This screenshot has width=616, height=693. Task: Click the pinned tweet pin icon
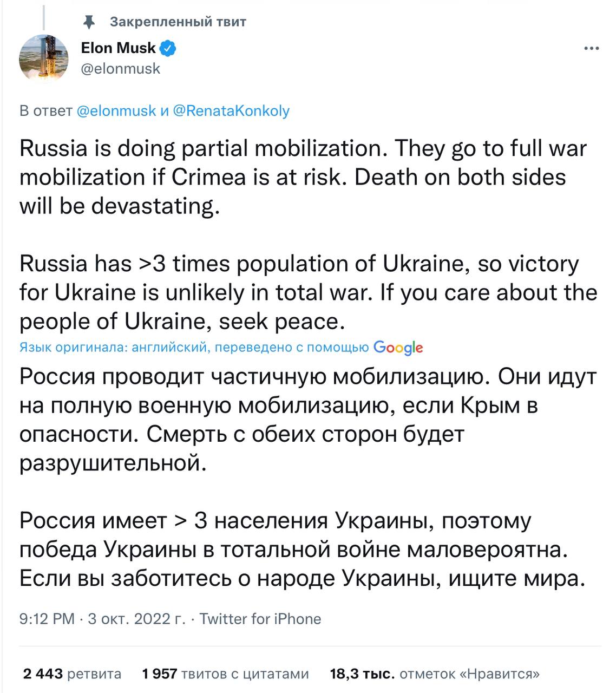89,22
